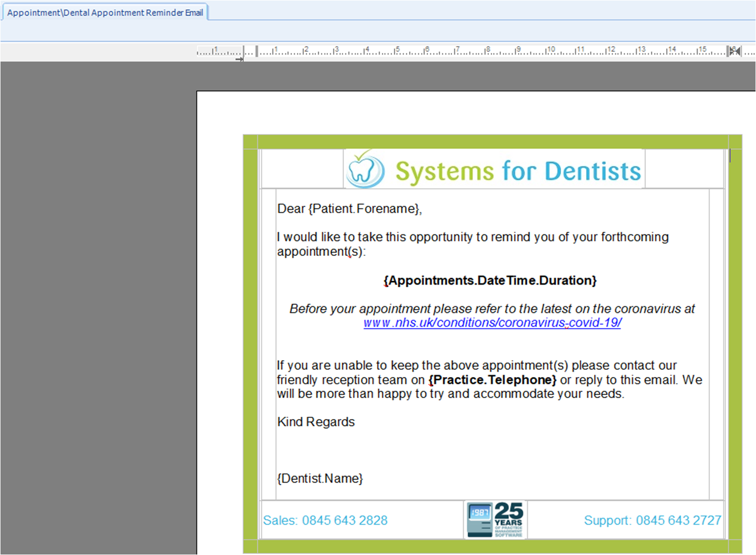Click the 'I would like to take' sentence
756x555 pixels.
coord(473,237)
